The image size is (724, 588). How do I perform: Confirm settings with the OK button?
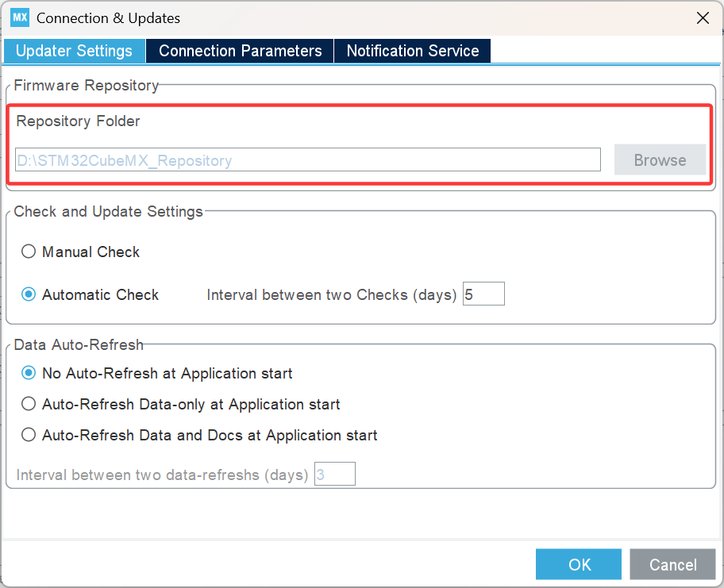point(579,564)
